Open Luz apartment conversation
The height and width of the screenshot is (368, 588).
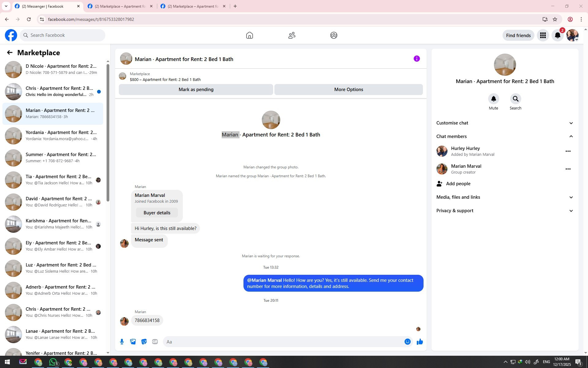(x=53, y=268)
